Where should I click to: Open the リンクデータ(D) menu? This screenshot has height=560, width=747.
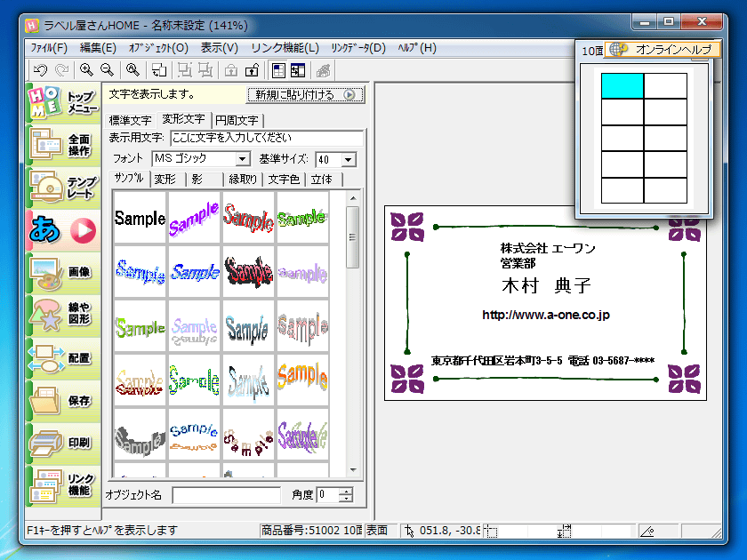(x=358, y=48)
